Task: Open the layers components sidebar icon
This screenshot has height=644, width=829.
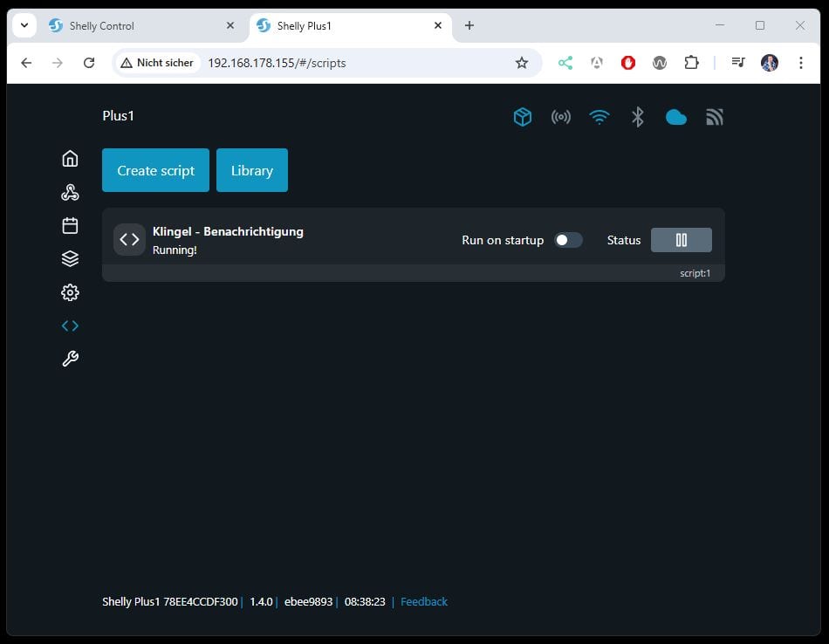Action: (70, 259)
